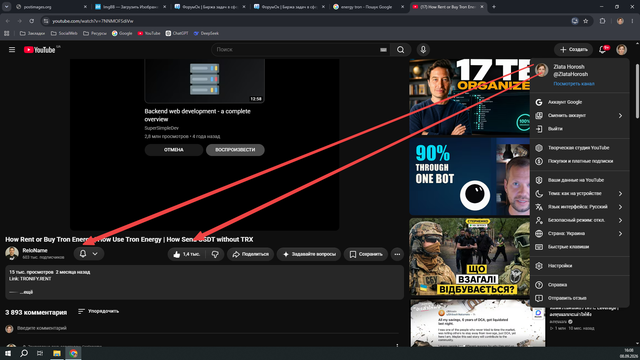Select Выйти to sign out
The height and width of the screenshot is (360, 640).
[x=580, y=129]
